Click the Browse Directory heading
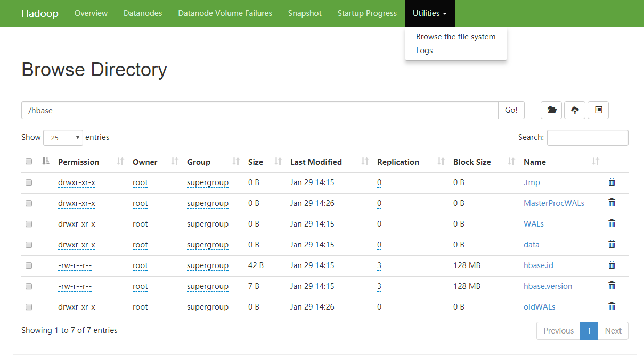Screen dimensions: 644x358 [94, 70]
